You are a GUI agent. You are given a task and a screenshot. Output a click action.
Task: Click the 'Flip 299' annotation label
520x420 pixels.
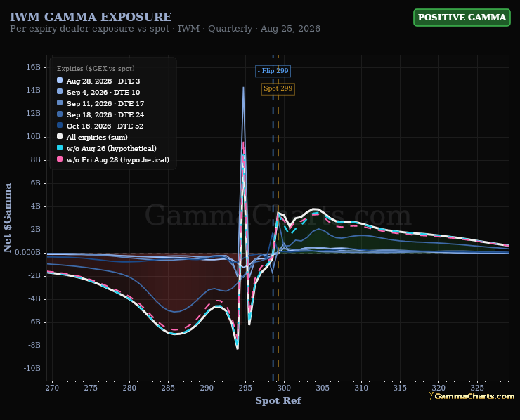(273, 71)
